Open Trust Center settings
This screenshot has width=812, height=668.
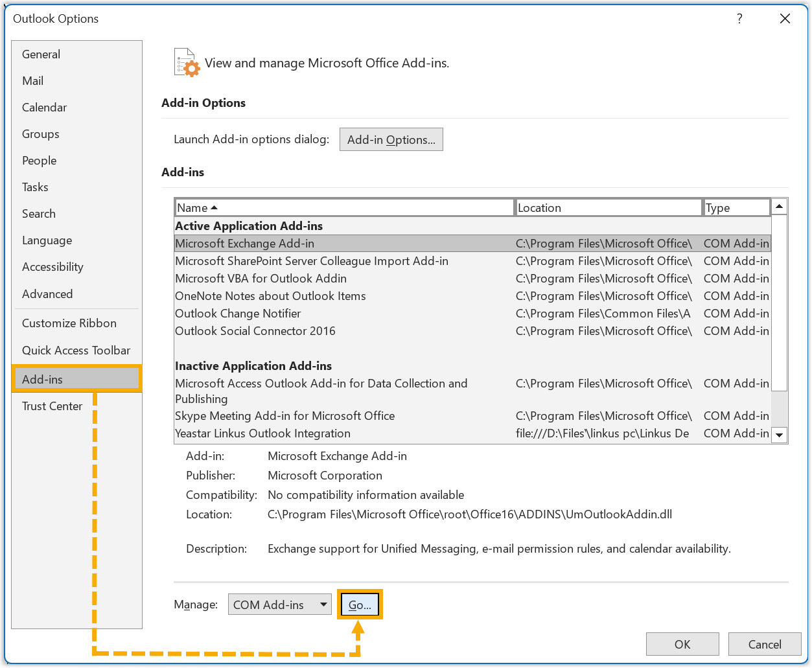coord(76,406)
